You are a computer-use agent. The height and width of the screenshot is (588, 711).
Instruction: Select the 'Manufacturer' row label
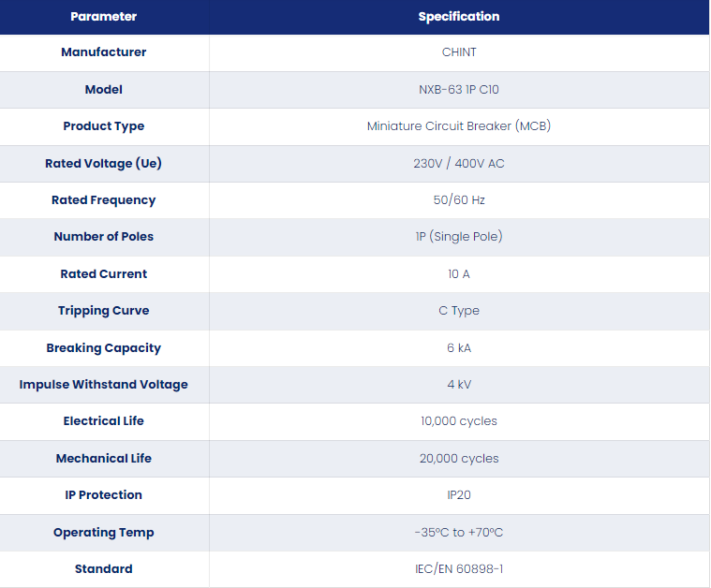(x=104, y=52)
